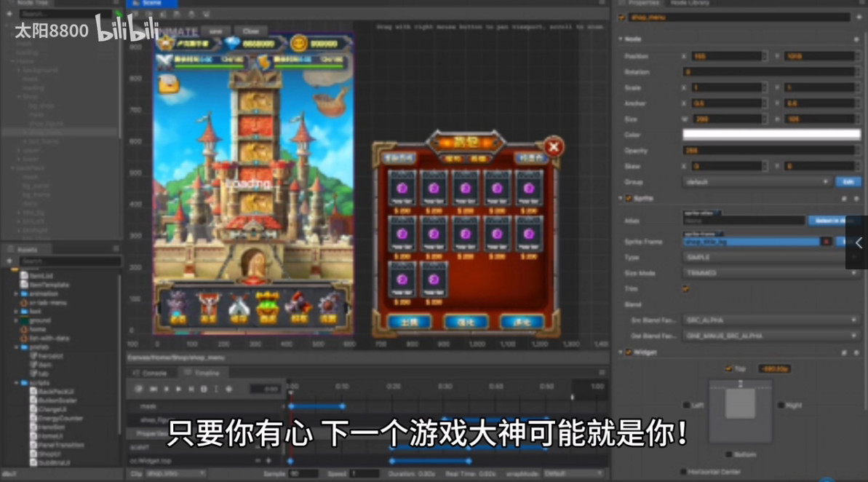Image resolution: width=868 pixels, height=482 pixels.
Task: Uncheck the Trim checkbox
Action: pyautogui.click(x=685, y=289)
